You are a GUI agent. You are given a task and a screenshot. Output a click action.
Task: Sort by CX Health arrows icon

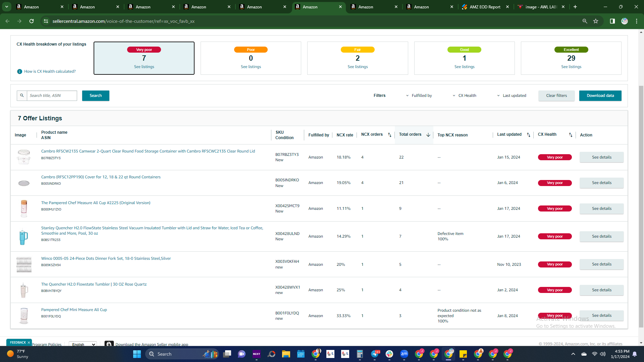click(571, 135)
